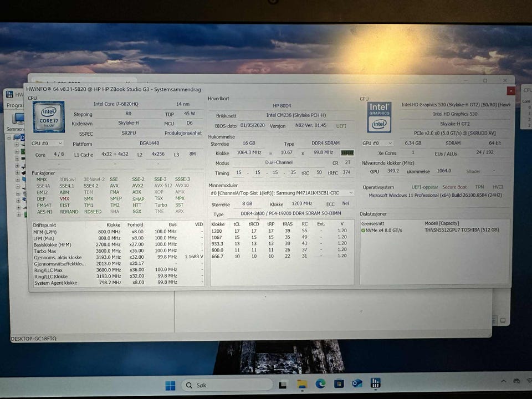Click the HWiNFO logo in the main window's title bar
532x399 pixels.
tap(9, 94)
